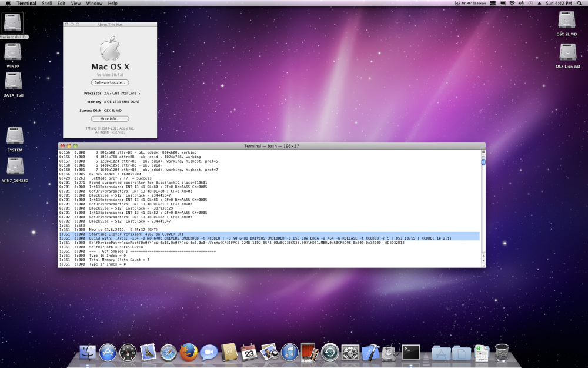Click 'Now is 23.6.2019' line
The image size is (588, 368).
click(123, 230)
